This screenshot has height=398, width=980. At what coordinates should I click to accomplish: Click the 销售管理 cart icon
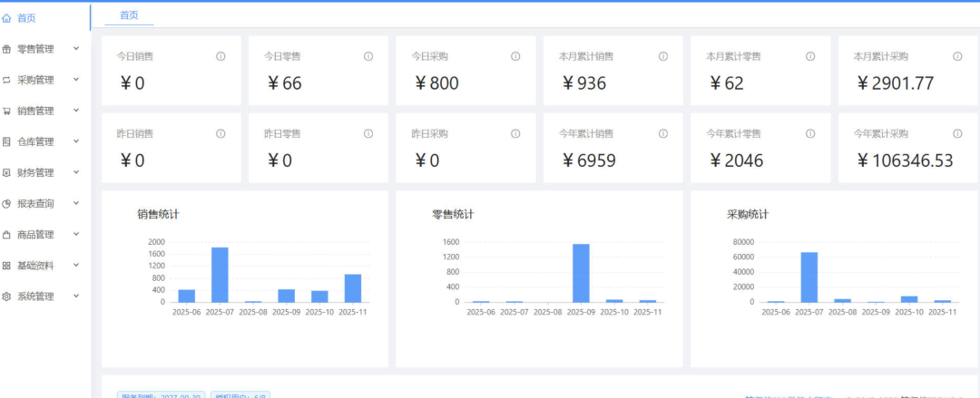(7, 111)
